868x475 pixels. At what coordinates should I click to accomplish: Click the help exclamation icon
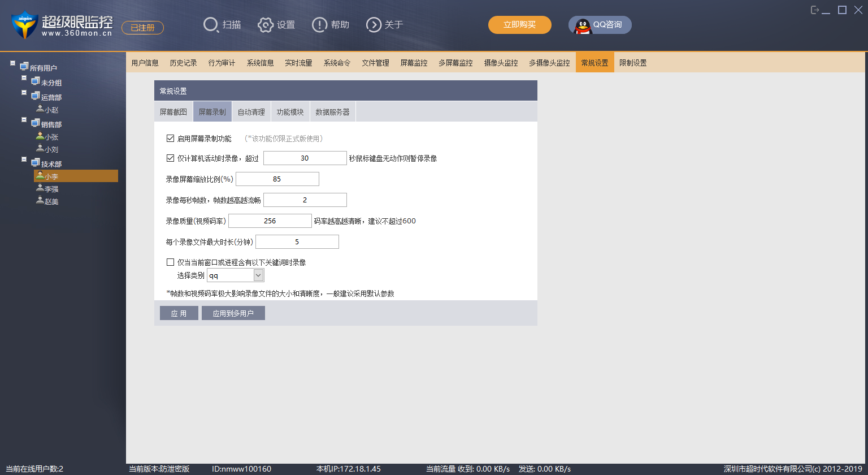[319, 25]
